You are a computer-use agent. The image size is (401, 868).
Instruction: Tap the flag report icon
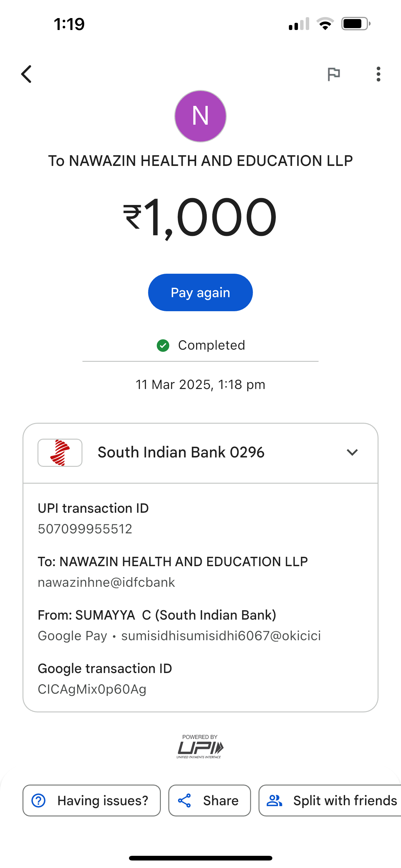pos(334,74)
